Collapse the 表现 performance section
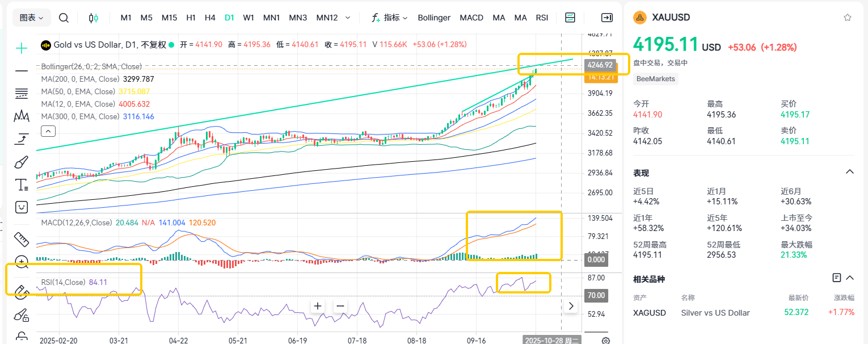The height and width of the screenshot is (344, 868). point(849,172)
